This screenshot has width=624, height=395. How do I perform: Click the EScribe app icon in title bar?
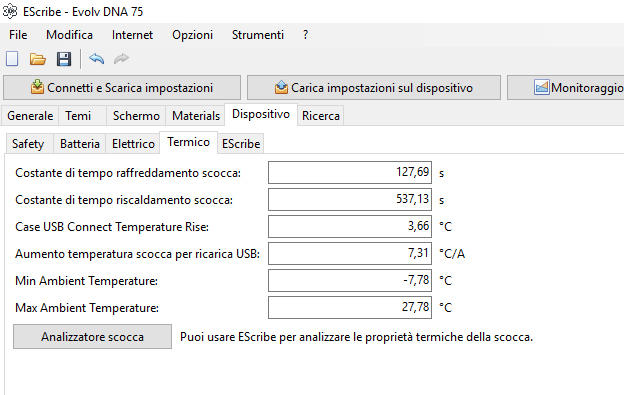[10, 11]
